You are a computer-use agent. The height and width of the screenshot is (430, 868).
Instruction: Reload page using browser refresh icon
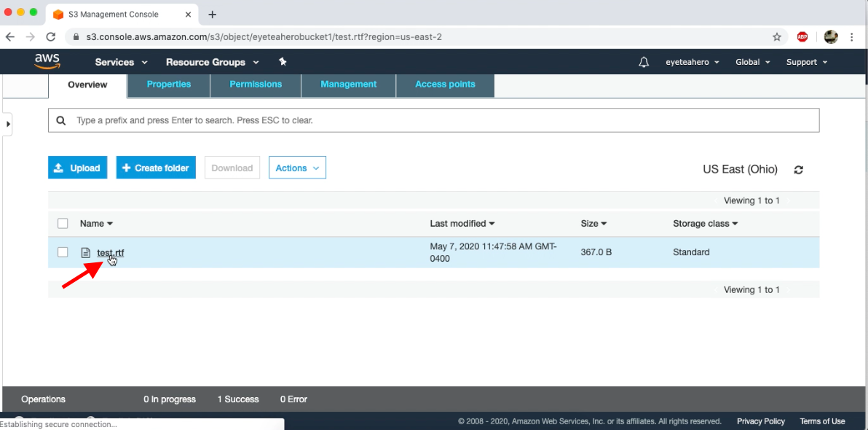coord(50,36)
